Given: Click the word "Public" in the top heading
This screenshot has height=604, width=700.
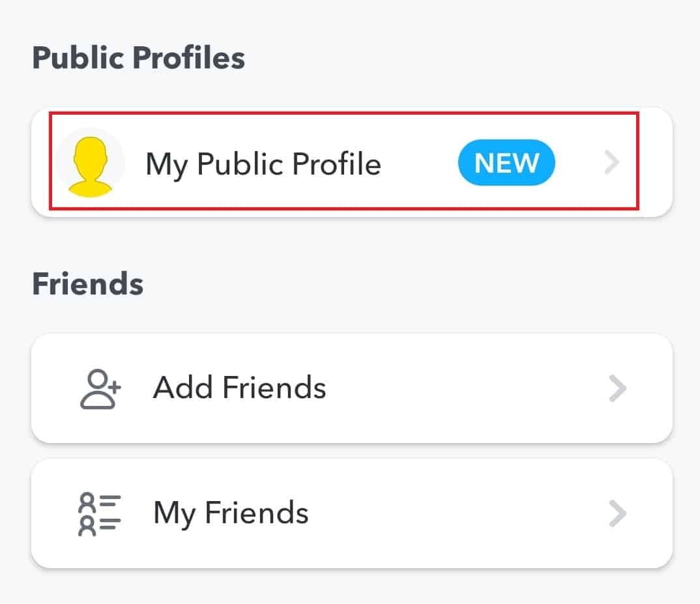Looking at the screenshot, I should pos(79,59).
